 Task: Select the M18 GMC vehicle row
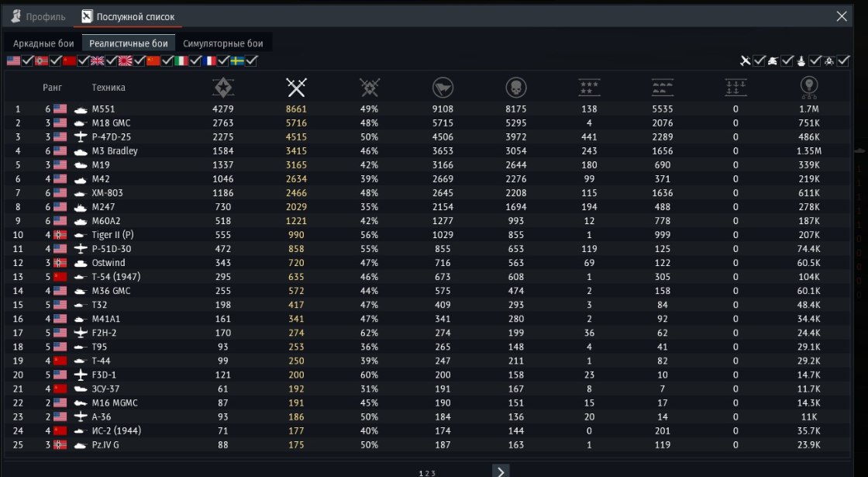pyautogui.click(x=427, y=123)
